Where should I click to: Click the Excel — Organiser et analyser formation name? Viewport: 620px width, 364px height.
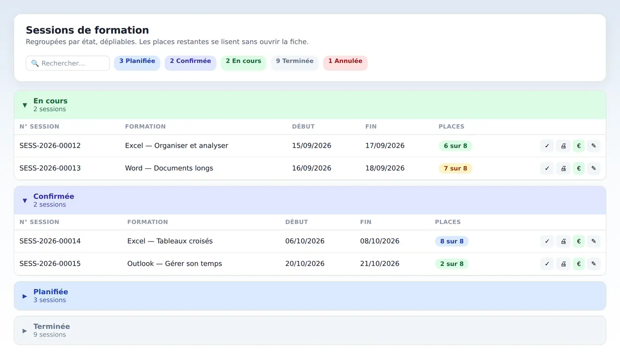pos(177,146)
